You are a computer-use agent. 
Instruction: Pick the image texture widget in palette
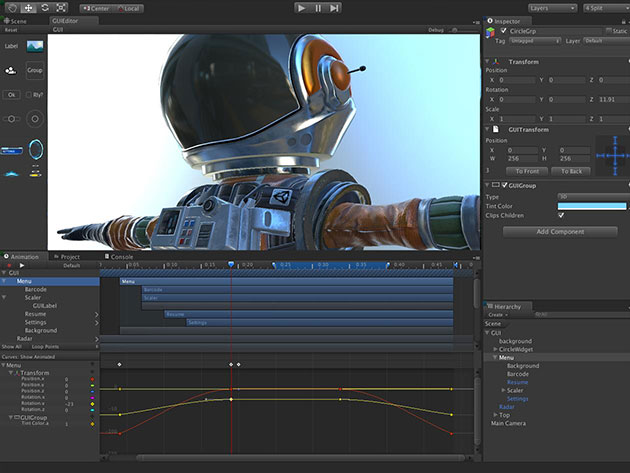click(x=35, y=46)
